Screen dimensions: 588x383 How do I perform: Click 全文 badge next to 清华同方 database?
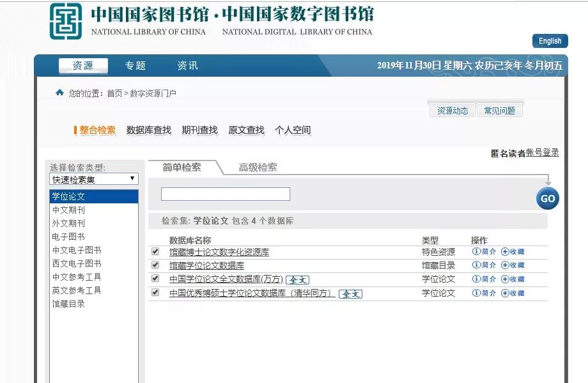[351, 293]
